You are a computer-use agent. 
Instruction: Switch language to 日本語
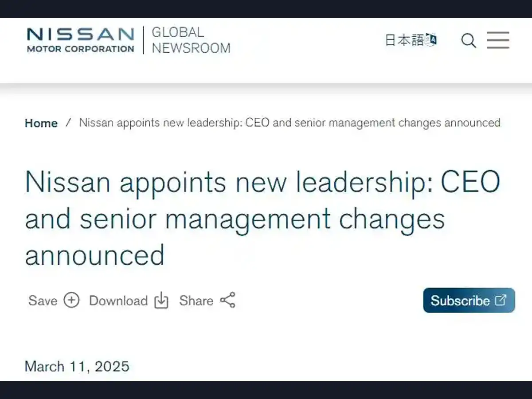404,40
